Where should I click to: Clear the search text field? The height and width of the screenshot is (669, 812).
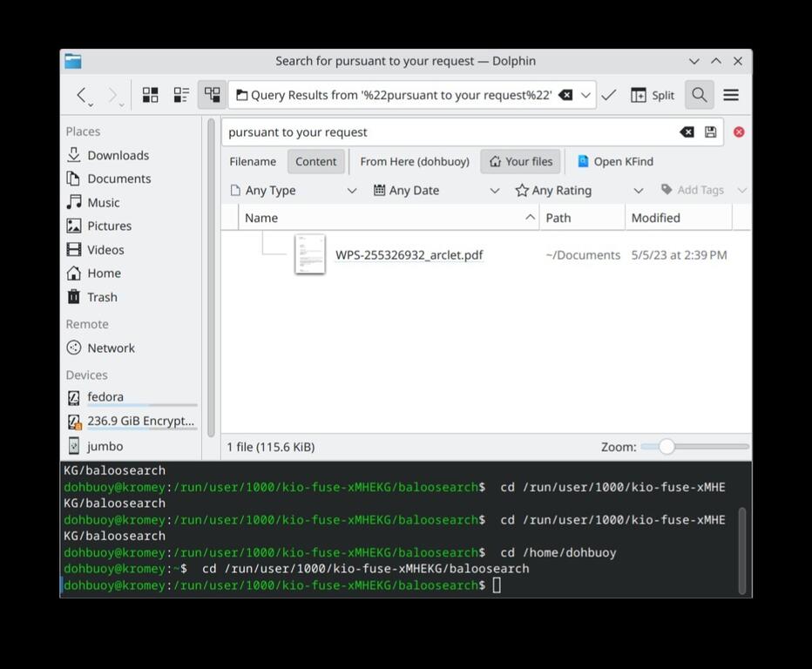(687, 132)
